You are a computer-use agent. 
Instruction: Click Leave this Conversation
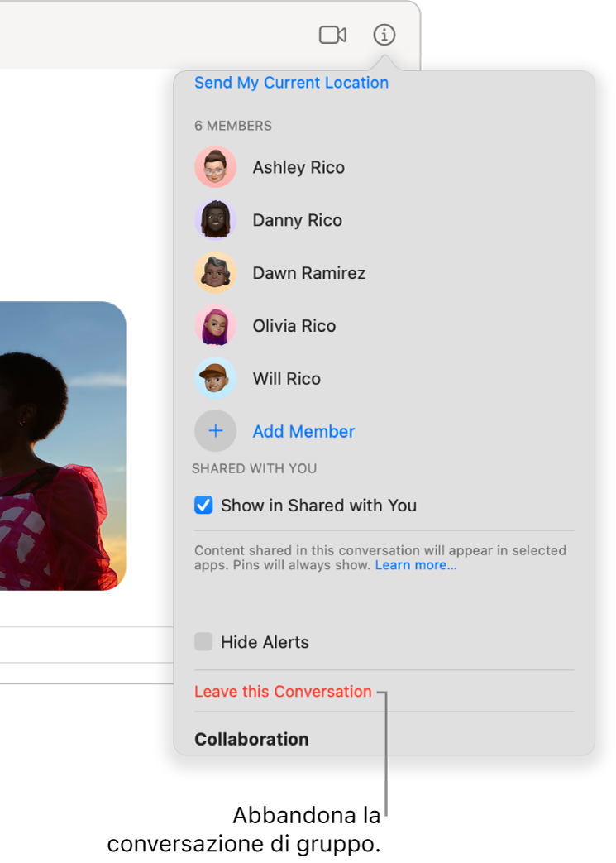[x=283, y=692]
